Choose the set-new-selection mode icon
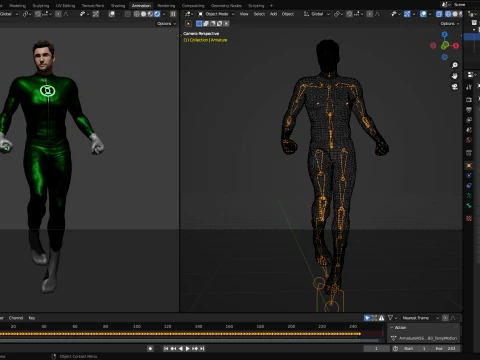480x360 pixels. coord(199,24)
